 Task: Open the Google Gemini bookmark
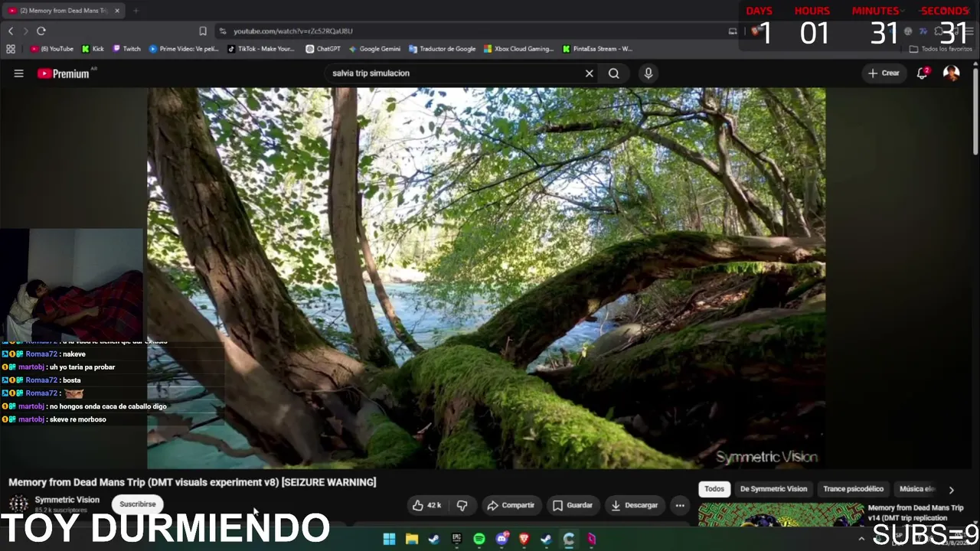point(374,49)
